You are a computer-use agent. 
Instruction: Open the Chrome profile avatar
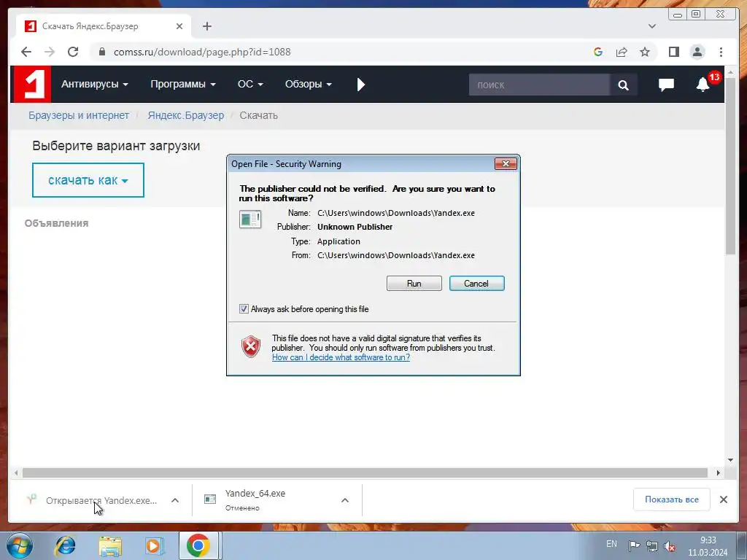[x=697, y=52]
